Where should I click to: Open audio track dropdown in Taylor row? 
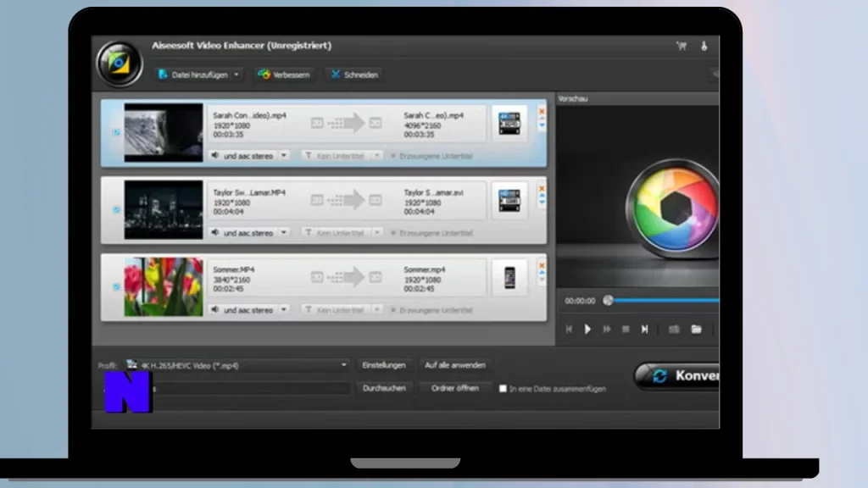click(283, 233)
